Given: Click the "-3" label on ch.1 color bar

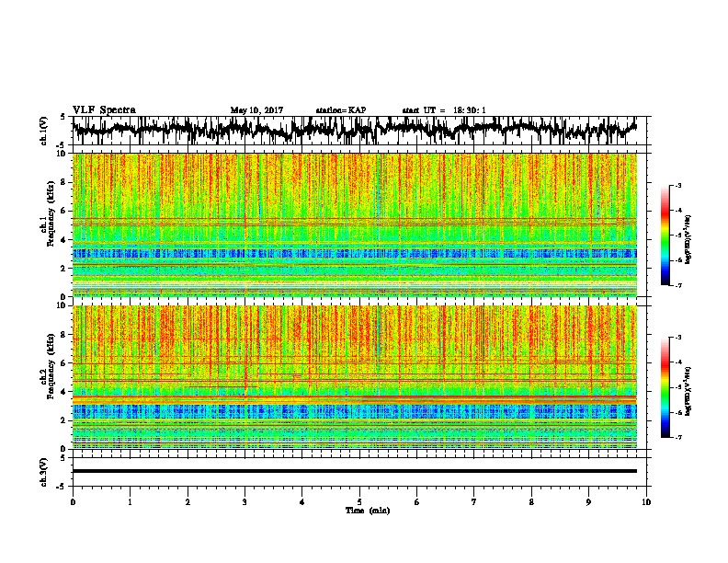Looking at the screenshot, I should pos(677,185).
